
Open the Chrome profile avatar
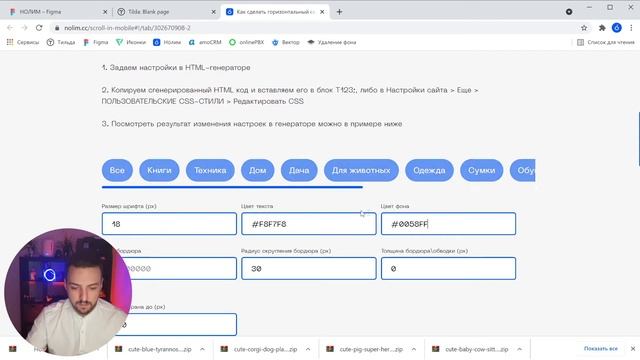[616, 28]
